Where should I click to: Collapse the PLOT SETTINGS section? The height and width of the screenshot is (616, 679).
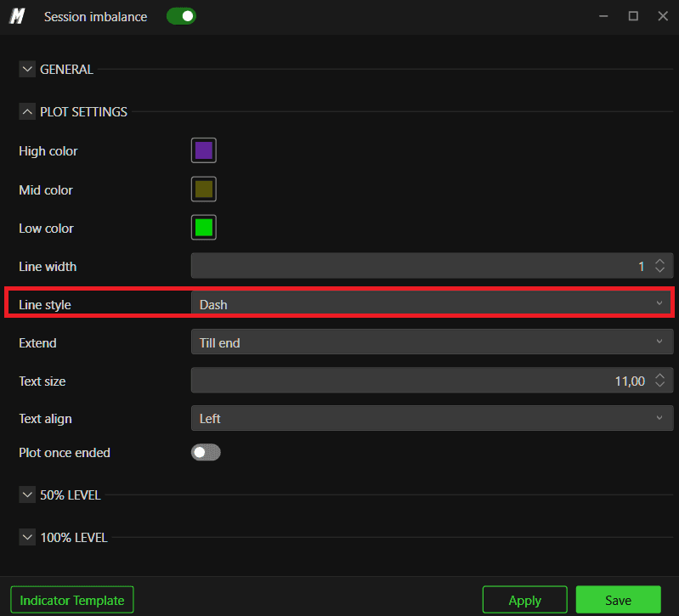click(27, 111)
